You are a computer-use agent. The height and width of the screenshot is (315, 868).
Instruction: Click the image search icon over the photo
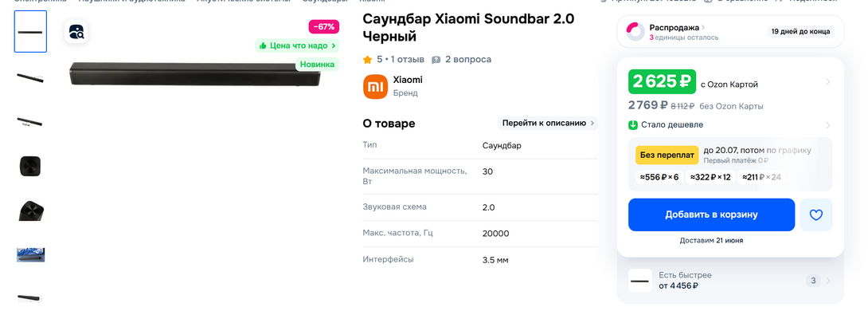[76, 32]
